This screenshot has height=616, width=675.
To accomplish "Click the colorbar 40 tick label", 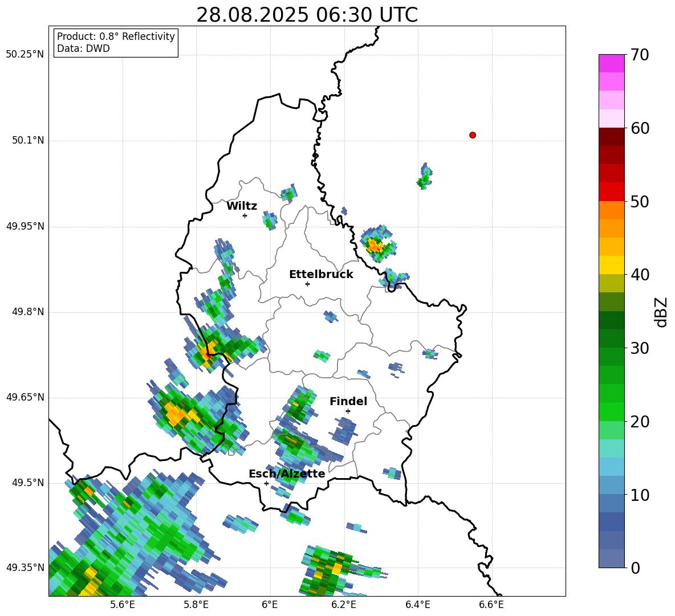I will (x=640, y=275).
